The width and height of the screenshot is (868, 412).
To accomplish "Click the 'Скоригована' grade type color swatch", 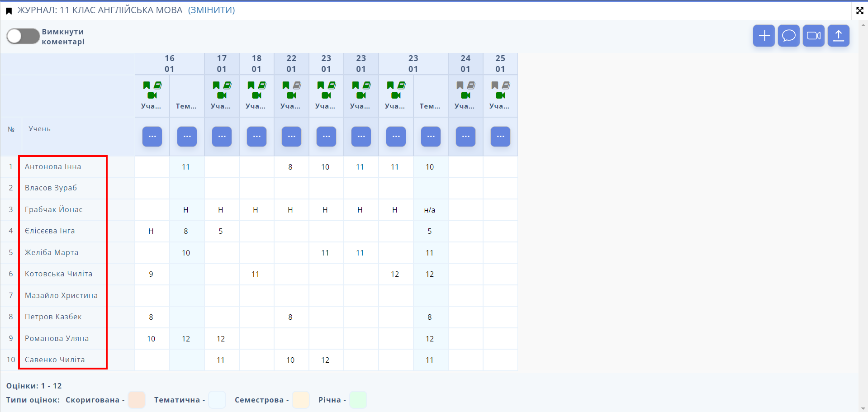I will click(x=137, y=400).
